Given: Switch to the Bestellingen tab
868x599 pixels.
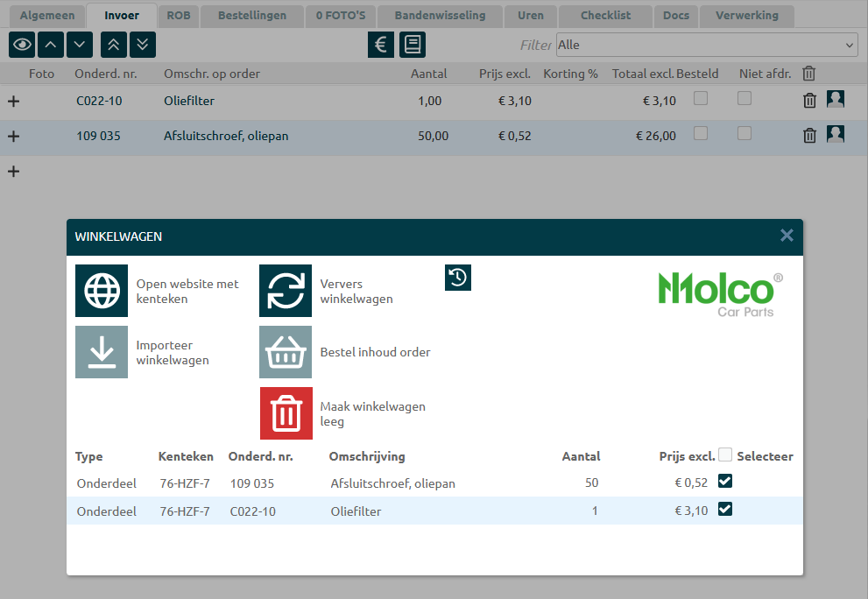Looking at the screenshot, I should click(253, 16).
